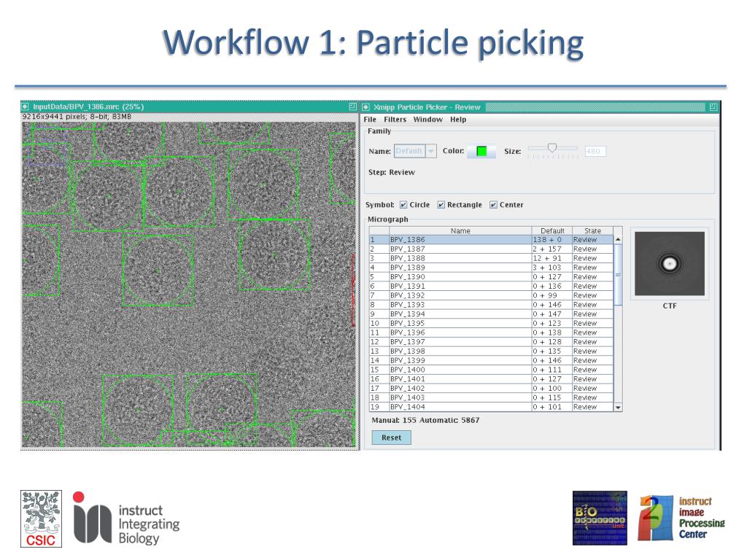The image size is (747, 560).
Task: Click micrograph list scroll down arrow
Action: 618,407
